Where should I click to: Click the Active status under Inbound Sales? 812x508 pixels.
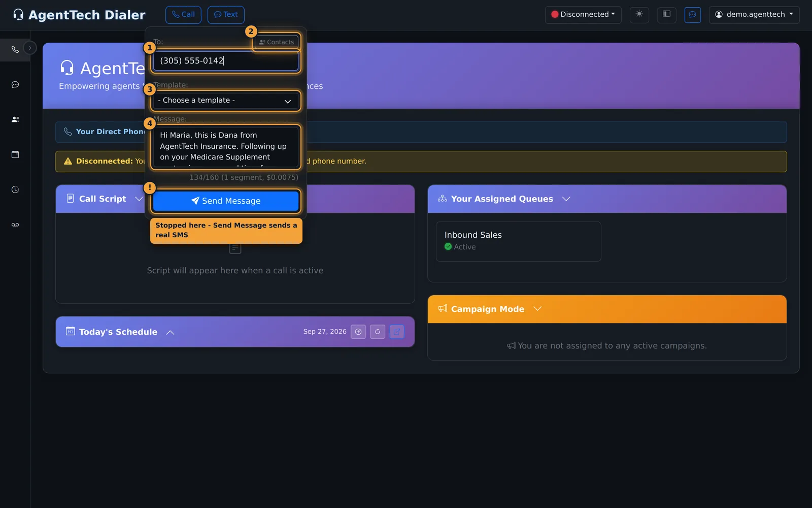point(460,247)
